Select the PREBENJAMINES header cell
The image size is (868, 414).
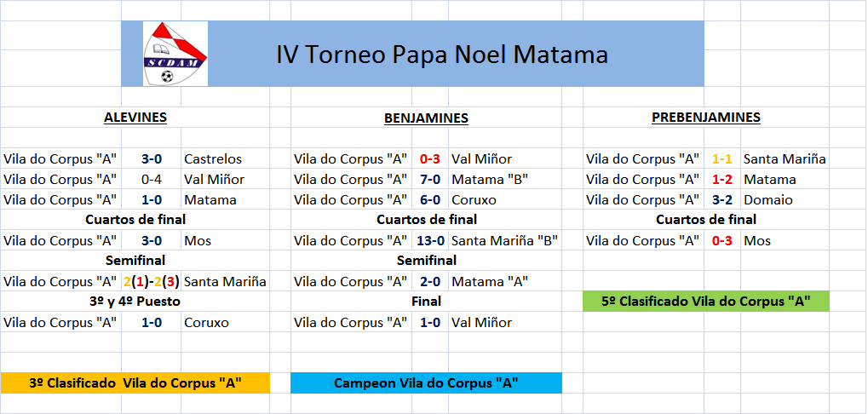pos(706,118)
